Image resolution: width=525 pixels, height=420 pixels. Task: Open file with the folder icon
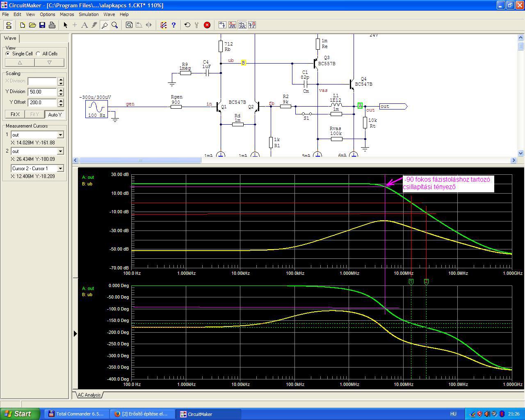tap(32, 25)
